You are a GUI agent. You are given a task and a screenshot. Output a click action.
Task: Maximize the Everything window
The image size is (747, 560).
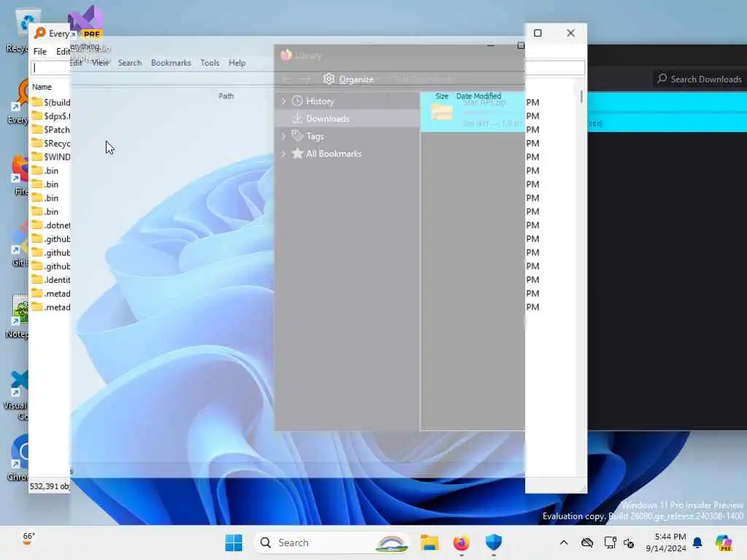coord(538,33)
